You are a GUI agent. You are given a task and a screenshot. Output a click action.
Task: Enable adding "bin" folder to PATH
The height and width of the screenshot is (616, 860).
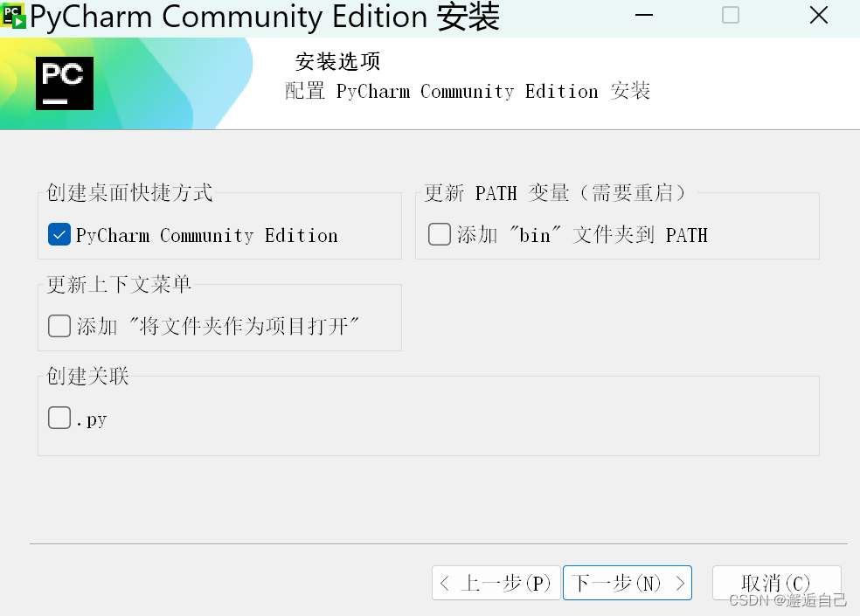tap(440, 234)
